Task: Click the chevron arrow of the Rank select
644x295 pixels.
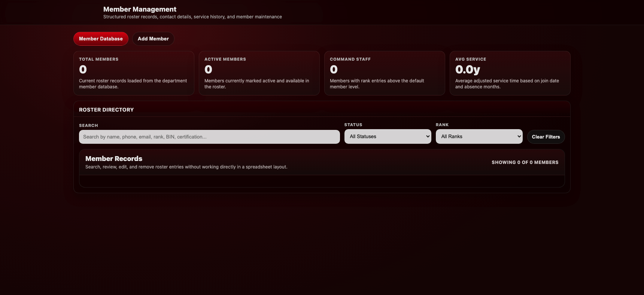Action: (x=519, y=137)
